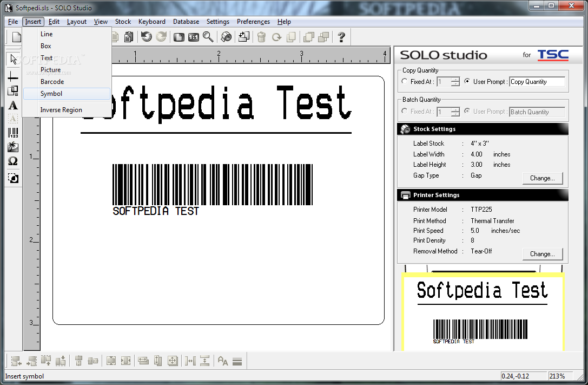
Task: Click Change button in Printer Settings
Action: click(543, 253)
